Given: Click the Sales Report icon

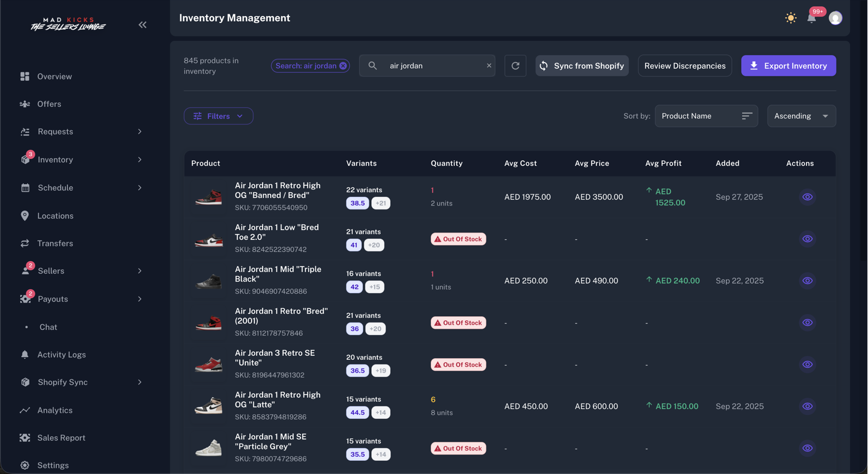Looking at the screenshot, I should point(25,438).
